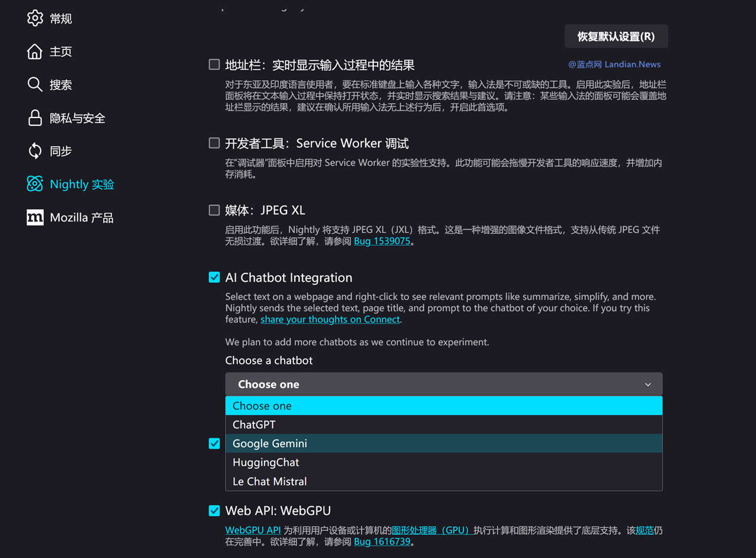This screenshot has height=558, width=756.
Task: Enable Service Worker 调试 checkbox
Action: [x=214, y=143]
